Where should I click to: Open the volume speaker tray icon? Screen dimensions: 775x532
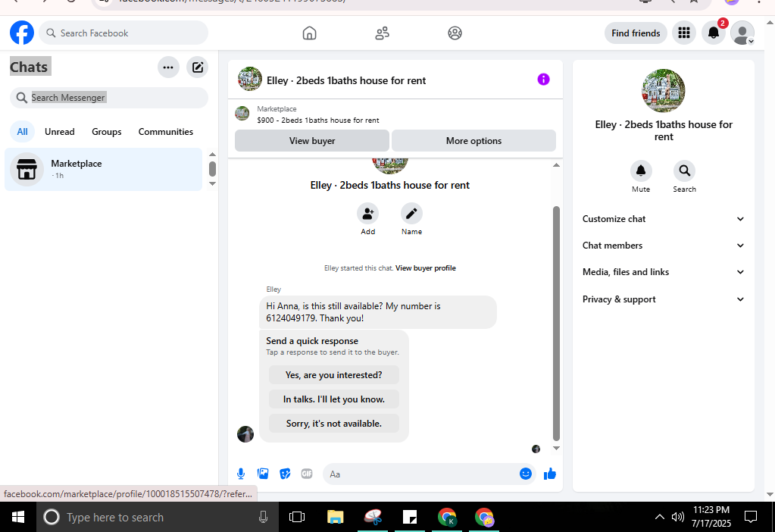pyautogui.click(x=677, y=517)
